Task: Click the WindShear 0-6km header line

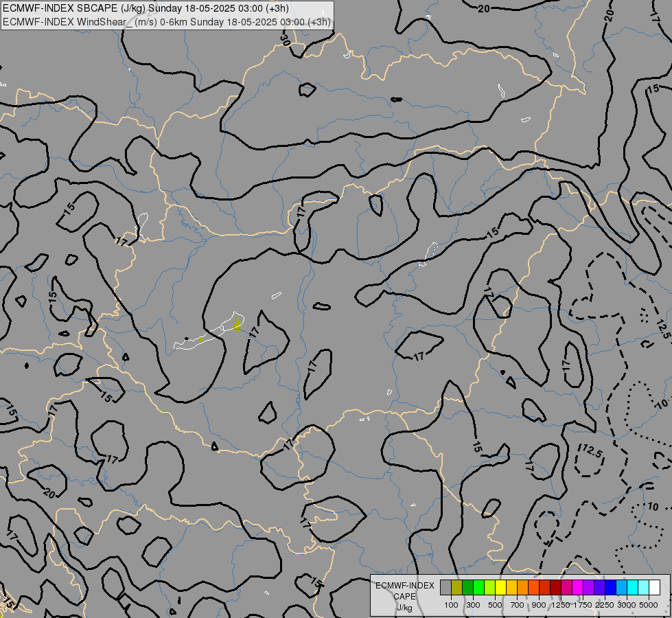Action: (x=167, y=22)
